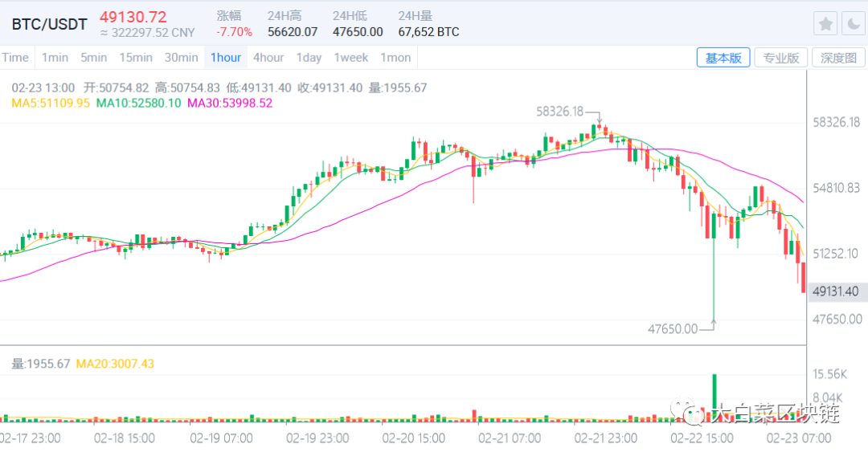Open the 深度图 depth chart
Screen dimensions: 868x452
(838, 58)
